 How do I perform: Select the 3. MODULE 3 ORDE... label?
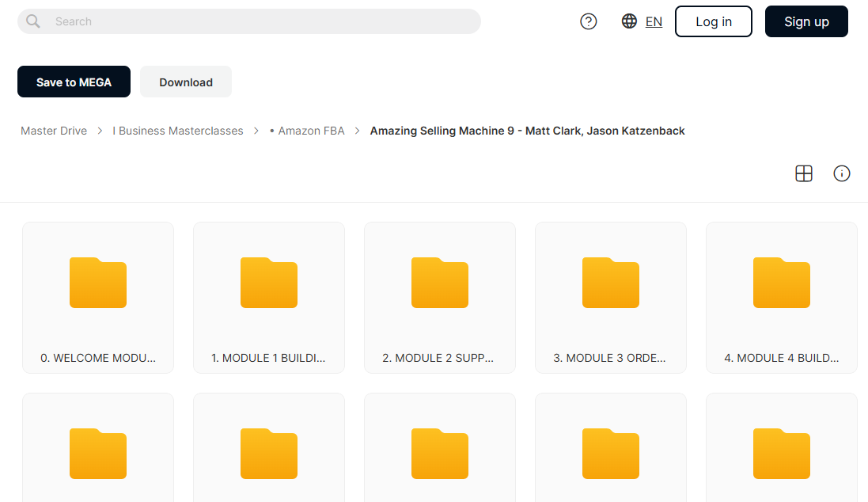click(609, 358)
